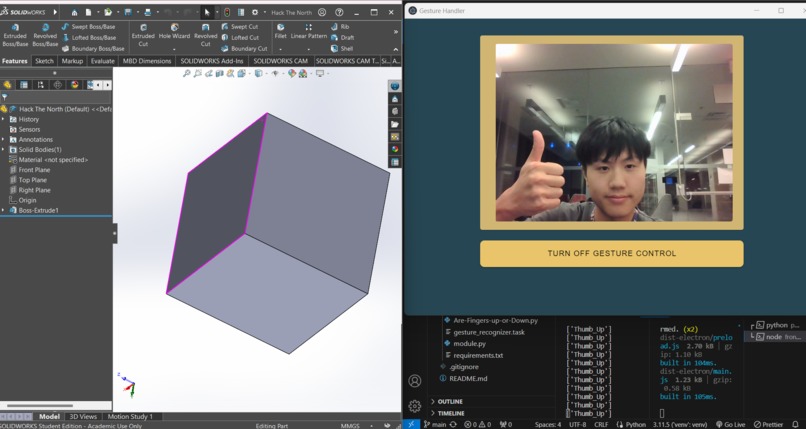Expand the Annotations tree item

coord(3,139)
